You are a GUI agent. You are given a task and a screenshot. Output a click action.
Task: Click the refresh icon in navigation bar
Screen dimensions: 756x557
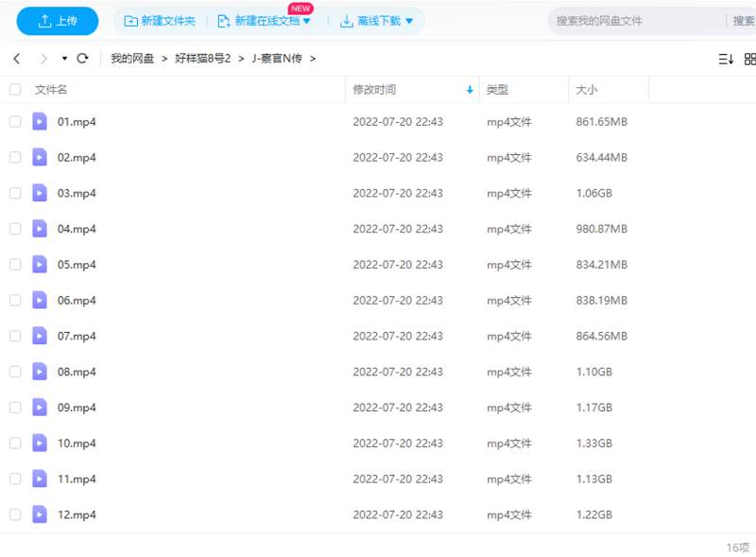coord(82,59)
